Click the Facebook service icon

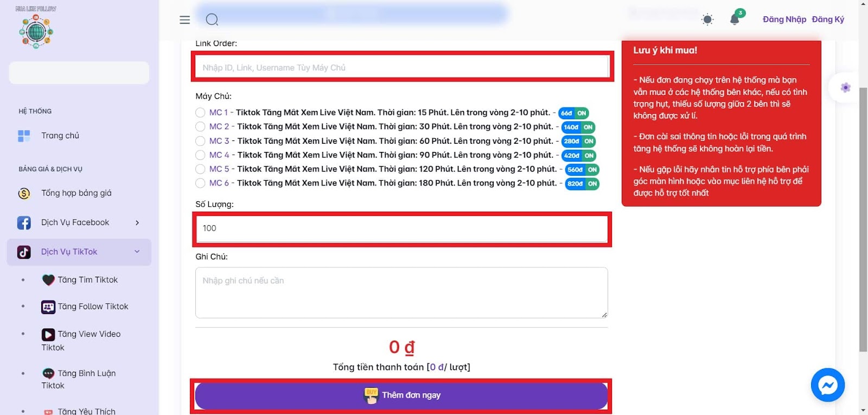[x=24, y=222]
